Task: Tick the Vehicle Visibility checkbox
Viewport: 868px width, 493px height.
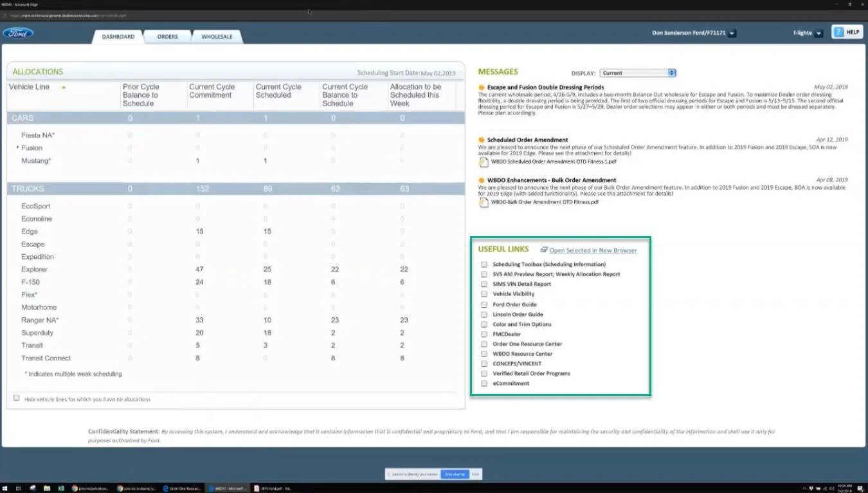Action: [x=484, y=294]
